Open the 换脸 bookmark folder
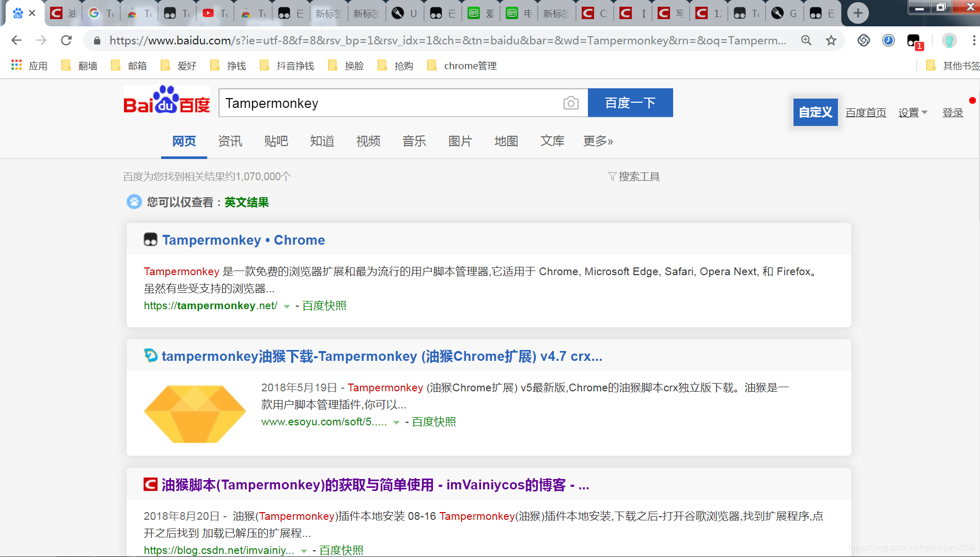 click(346, 66)
